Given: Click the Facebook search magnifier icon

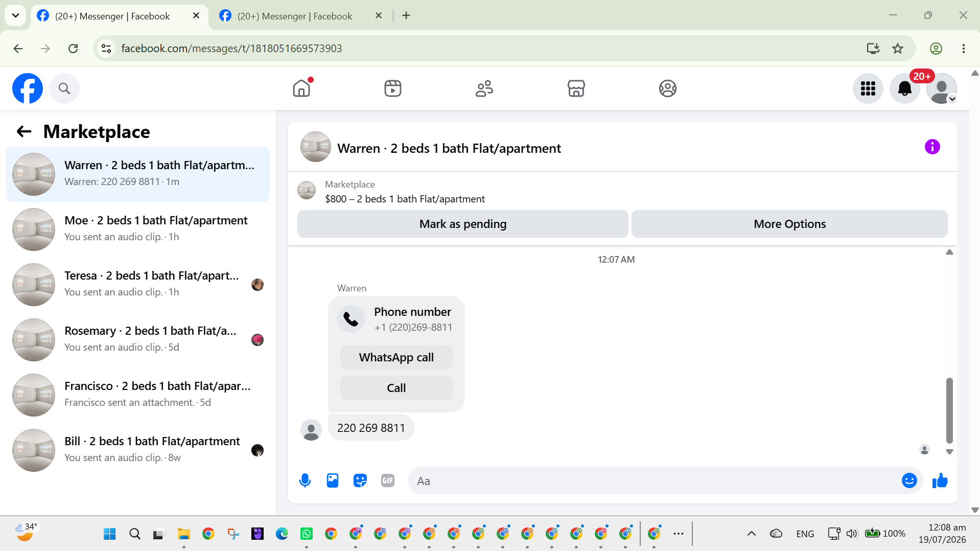Looking at the screenshot, I should pos(64,88).
